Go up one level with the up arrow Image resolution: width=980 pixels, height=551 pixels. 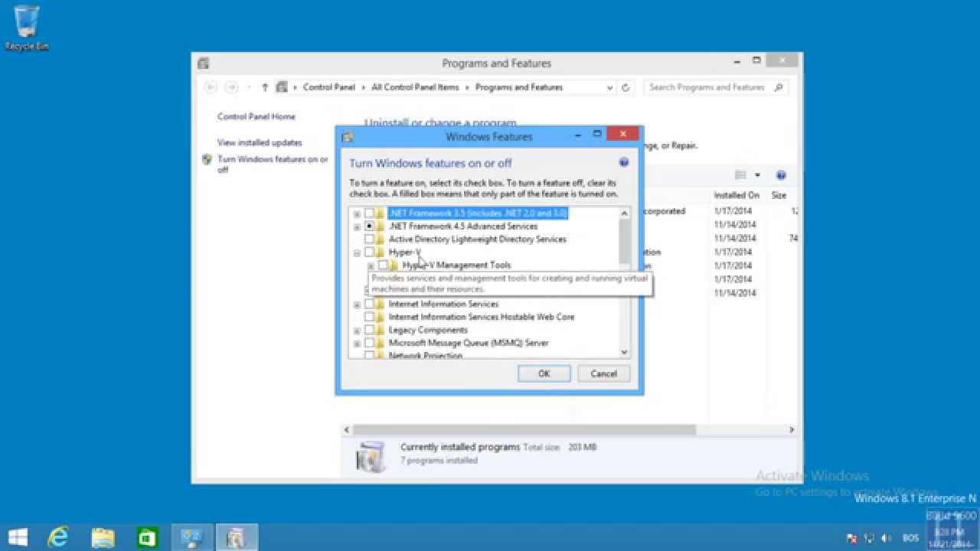[x=265, y=87]
